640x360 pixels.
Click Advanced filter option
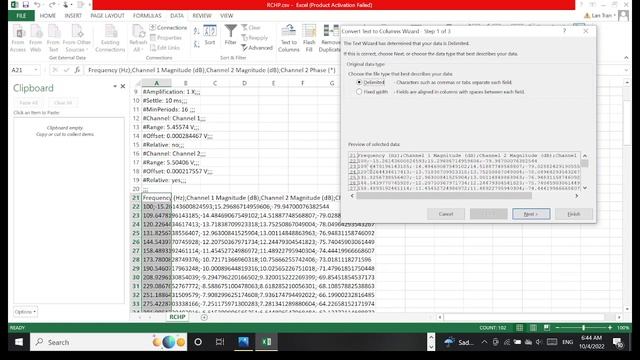257,48
